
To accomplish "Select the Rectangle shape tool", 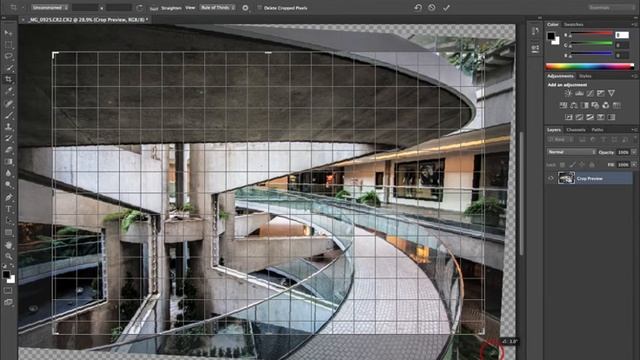I will tap(8, 233).
